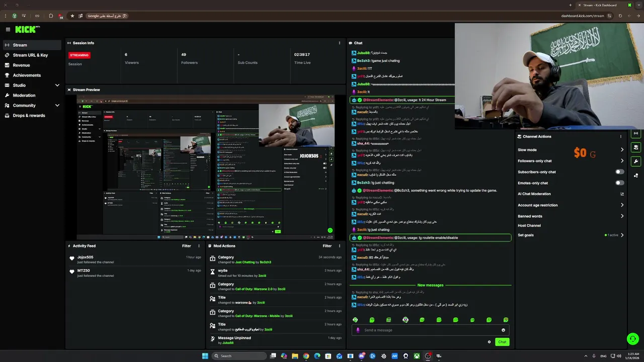The height and width of the screenshot is (362, 644).
Task: Open Drops & rewards
Action: [x=32, y=116]
